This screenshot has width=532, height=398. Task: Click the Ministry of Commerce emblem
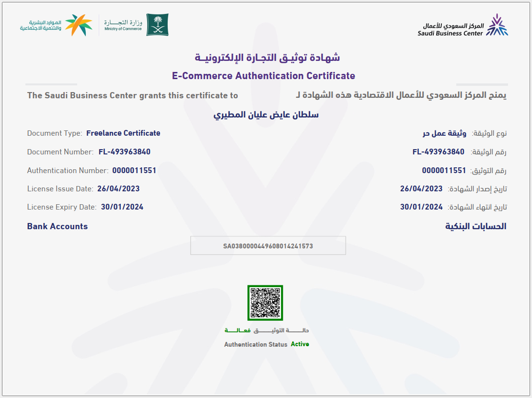[x=157, y=25]
